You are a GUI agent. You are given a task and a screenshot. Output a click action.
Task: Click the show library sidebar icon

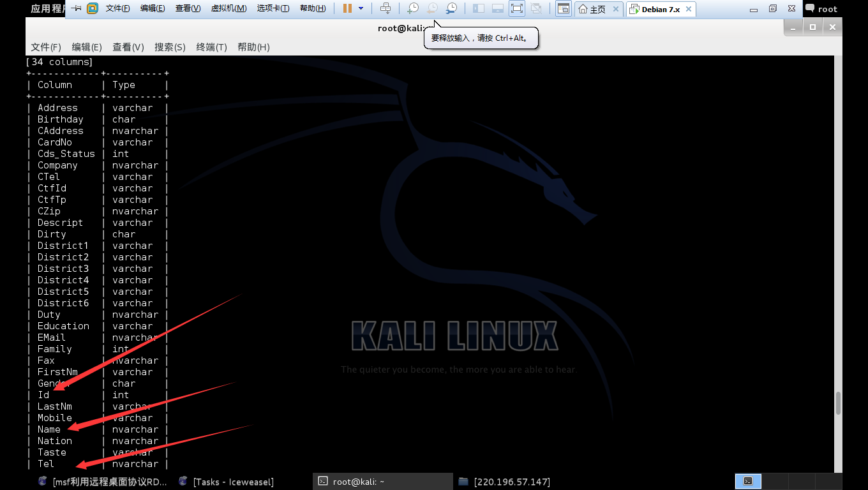[479, 8]
